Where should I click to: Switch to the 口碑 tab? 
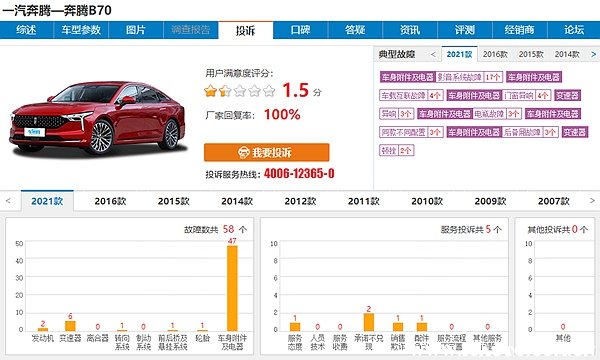pos(300,30)
